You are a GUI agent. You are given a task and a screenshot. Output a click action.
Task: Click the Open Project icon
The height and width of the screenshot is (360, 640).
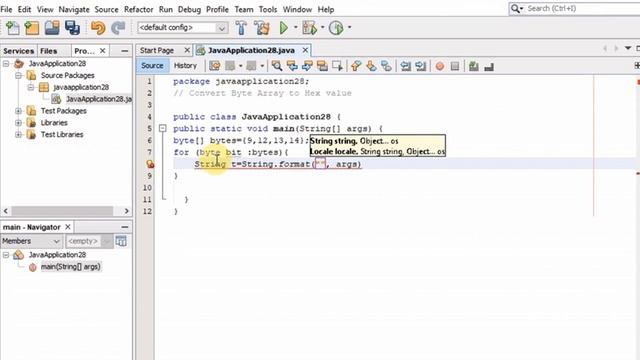point(52,28)
